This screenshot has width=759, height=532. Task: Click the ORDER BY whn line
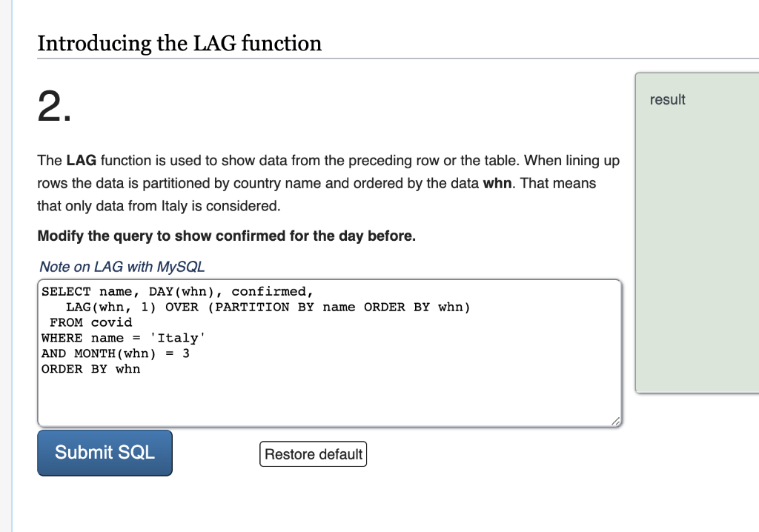click(x=90, y=369)
